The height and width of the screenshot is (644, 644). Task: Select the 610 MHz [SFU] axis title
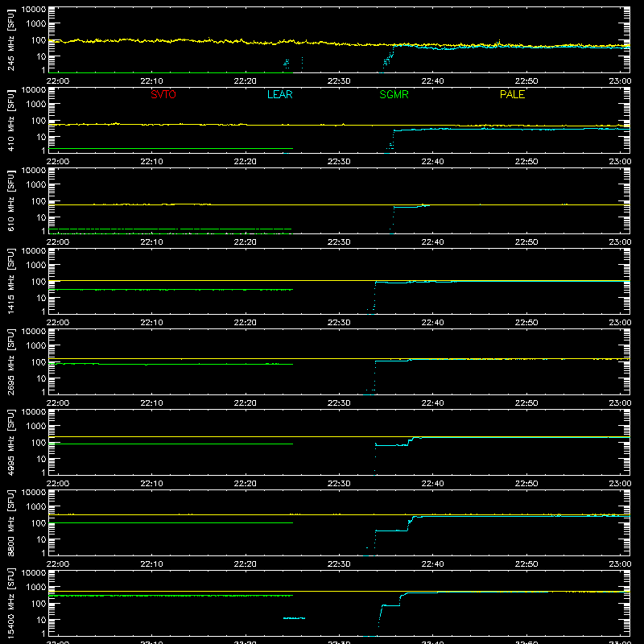pyautogui.click(x=11, y=200)
